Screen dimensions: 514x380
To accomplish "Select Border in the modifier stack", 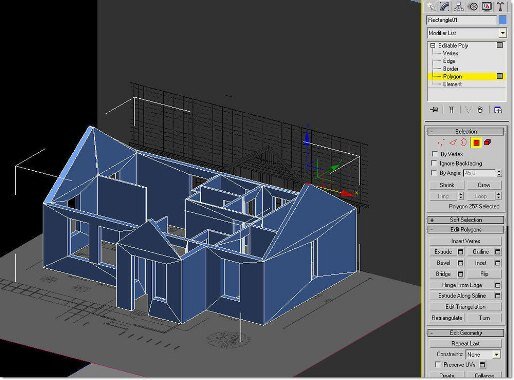I will point(450,69).
